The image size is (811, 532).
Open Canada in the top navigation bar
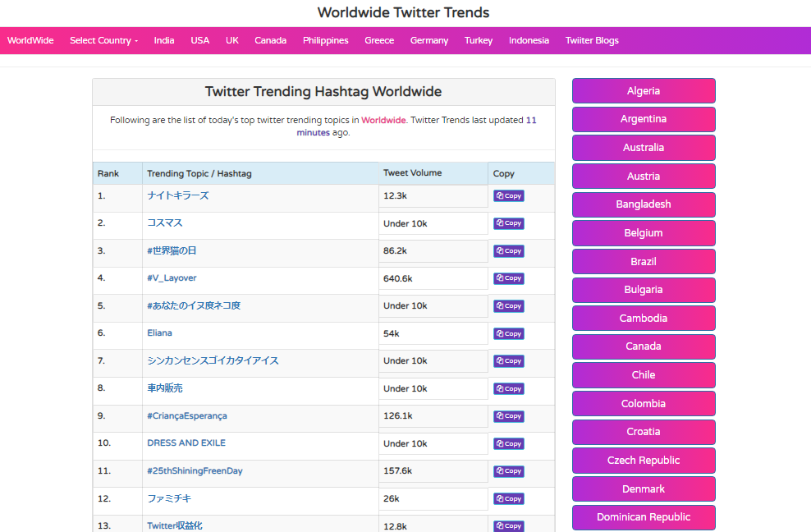[271, 40]
